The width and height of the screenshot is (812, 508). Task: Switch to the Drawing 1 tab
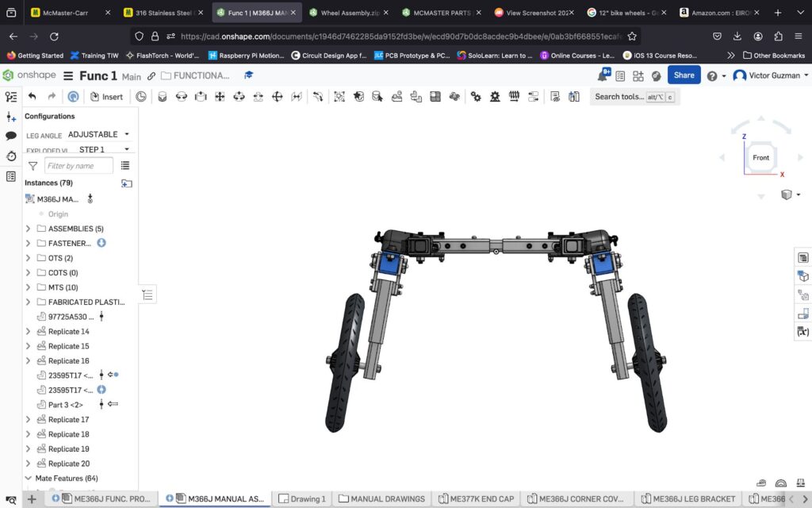301,498
